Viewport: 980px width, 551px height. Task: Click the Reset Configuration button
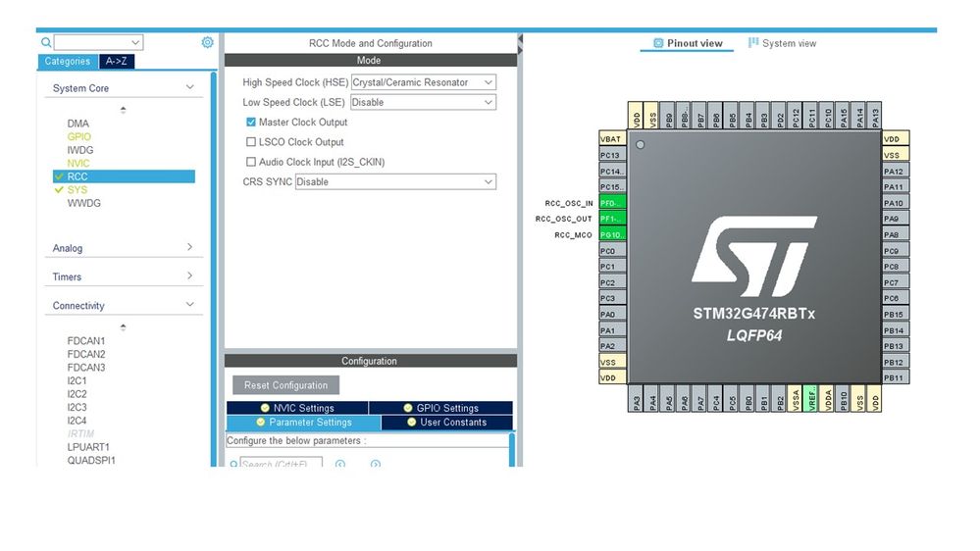pyautogui.click(x=285, y=385)
